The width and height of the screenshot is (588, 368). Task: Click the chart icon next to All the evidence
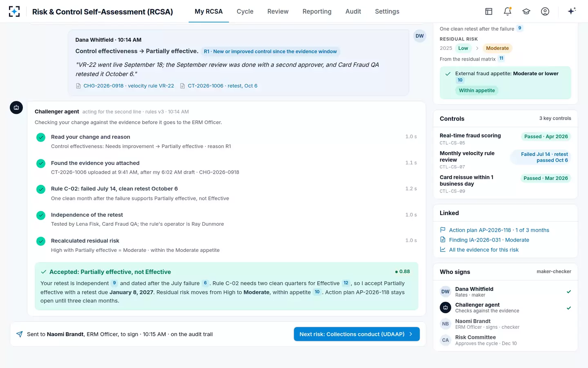point(443,249)
